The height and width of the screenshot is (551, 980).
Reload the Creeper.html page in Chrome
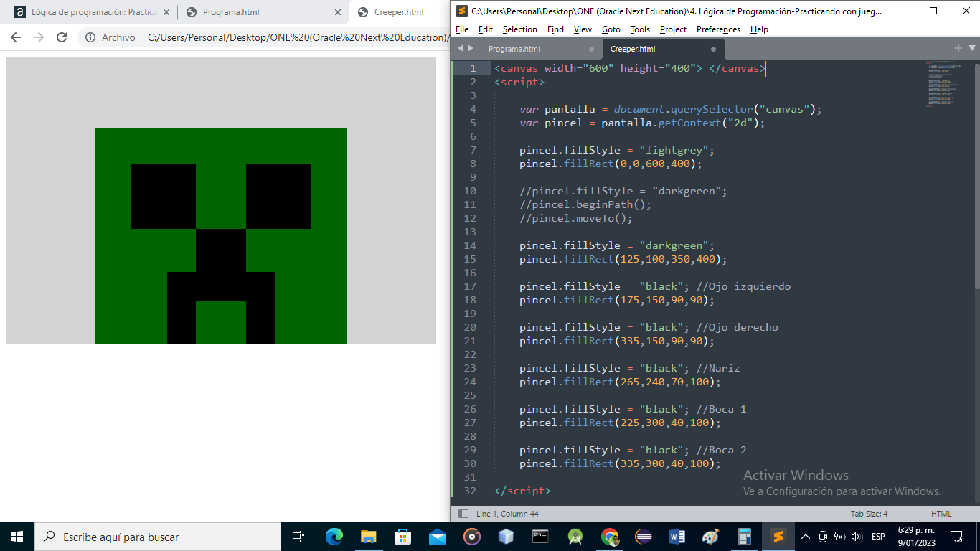click(x=62, y=37)
